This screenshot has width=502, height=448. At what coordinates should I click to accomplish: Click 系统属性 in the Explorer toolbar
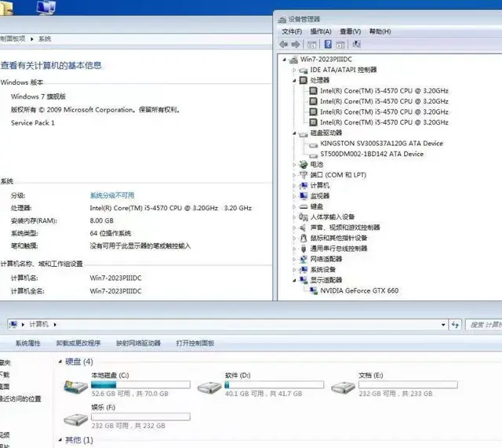click(x=28, y=344)
